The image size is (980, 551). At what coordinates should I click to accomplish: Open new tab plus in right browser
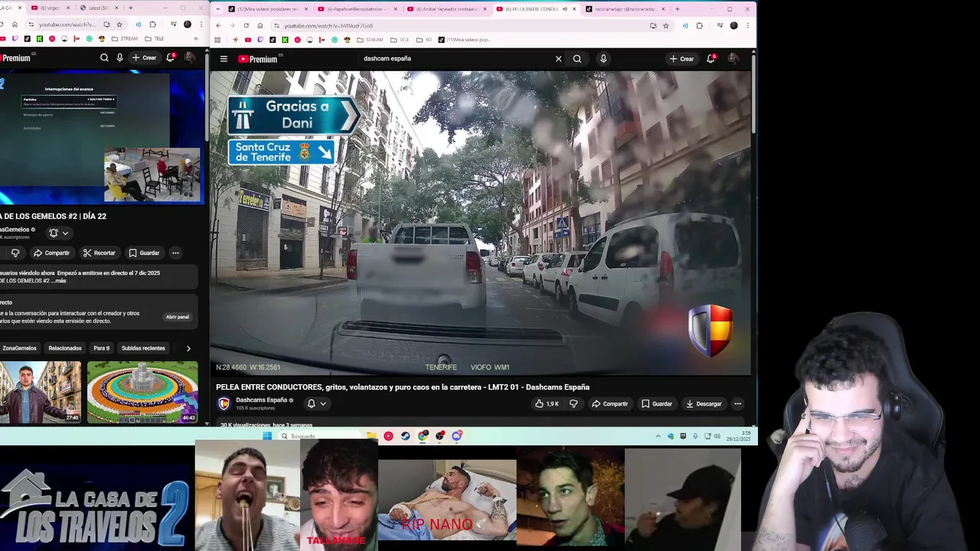(677, 9)
